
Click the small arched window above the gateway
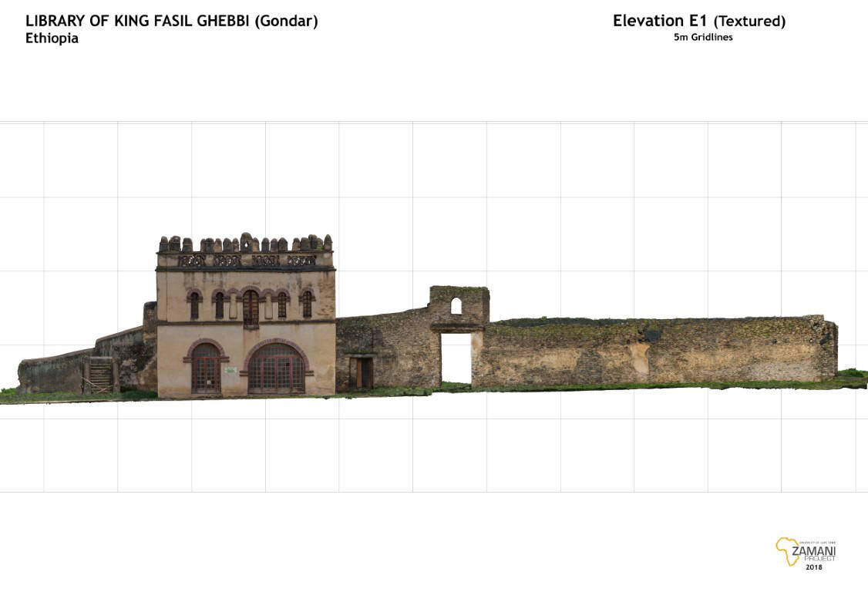[456, 306]
